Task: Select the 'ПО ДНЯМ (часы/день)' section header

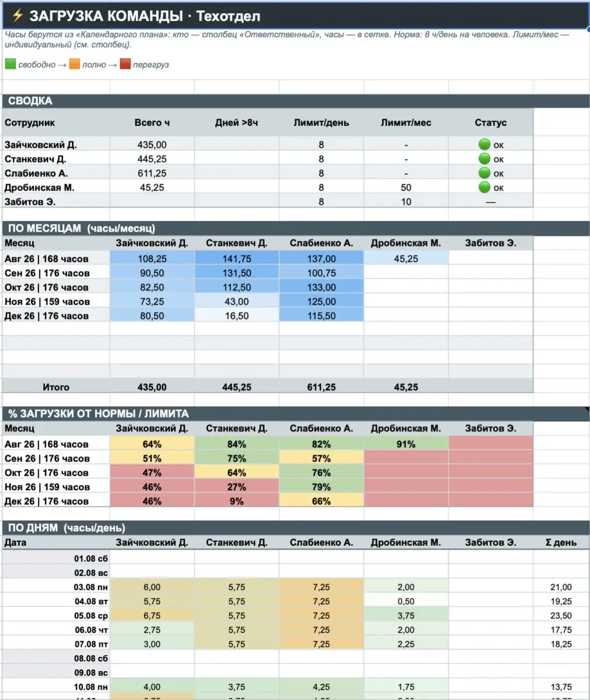Action: [x=295, y=527]
